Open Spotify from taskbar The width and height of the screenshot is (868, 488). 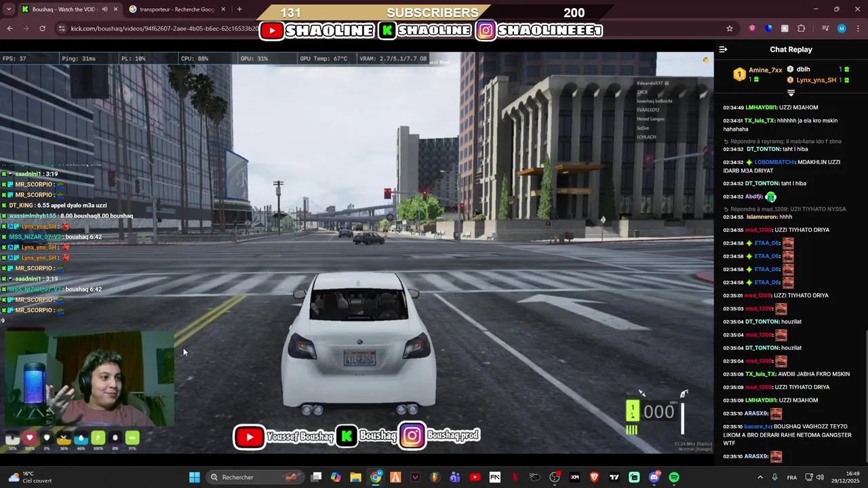point(673,477)
